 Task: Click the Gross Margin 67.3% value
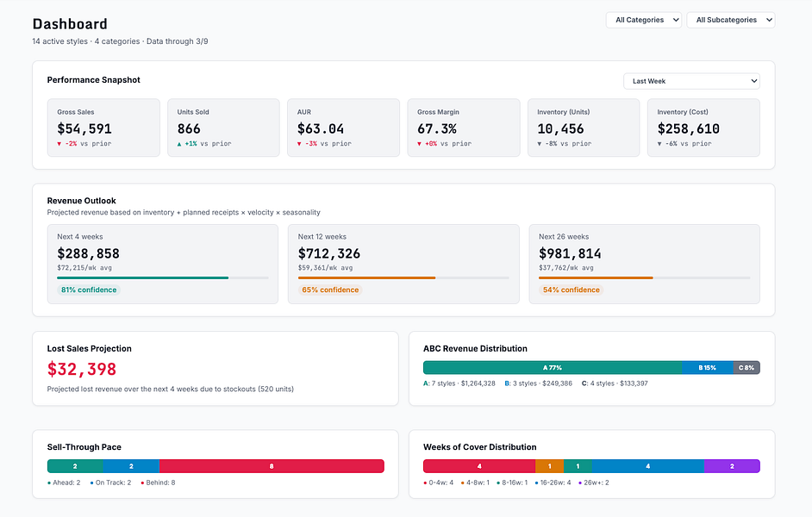point(436,128)
